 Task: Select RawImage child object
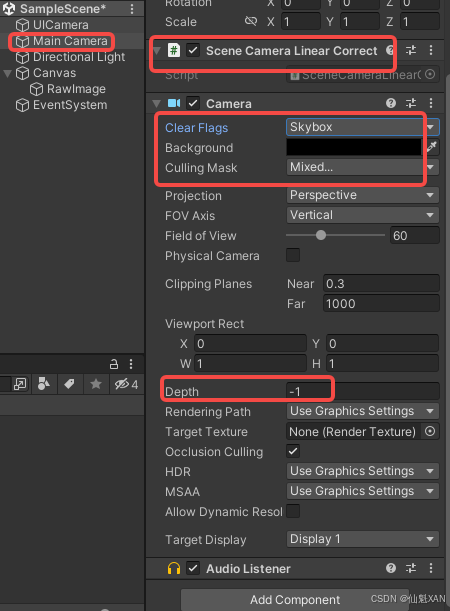[x=76, y=89]
